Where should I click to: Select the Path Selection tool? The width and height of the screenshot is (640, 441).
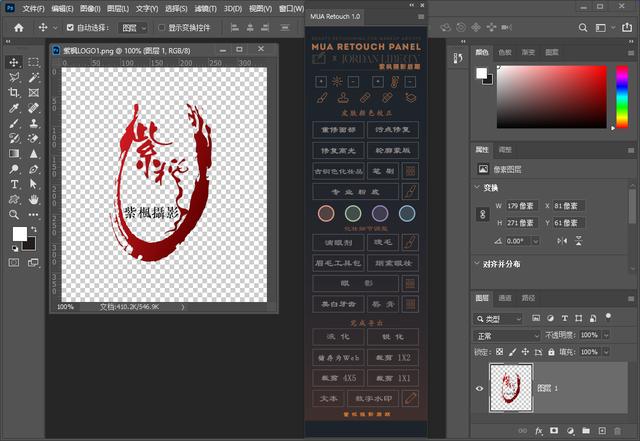click(x=33, y=184)
